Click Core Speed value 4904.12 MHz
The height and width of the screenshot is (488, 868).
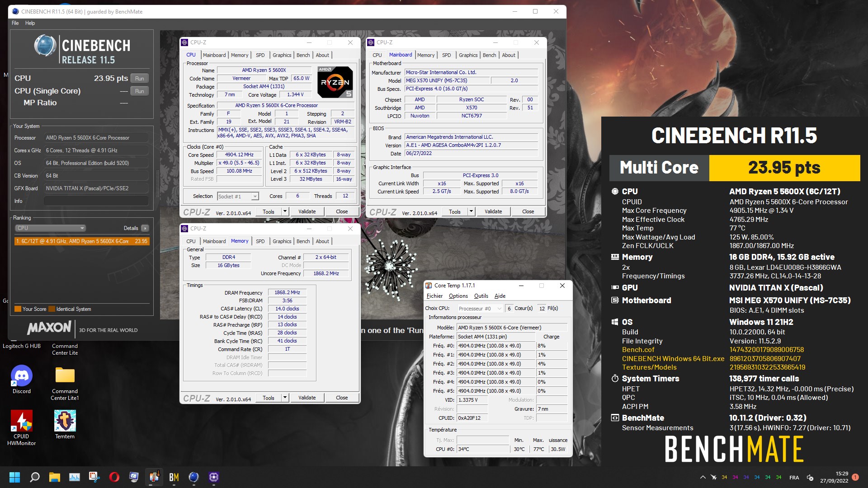[239, 155]
